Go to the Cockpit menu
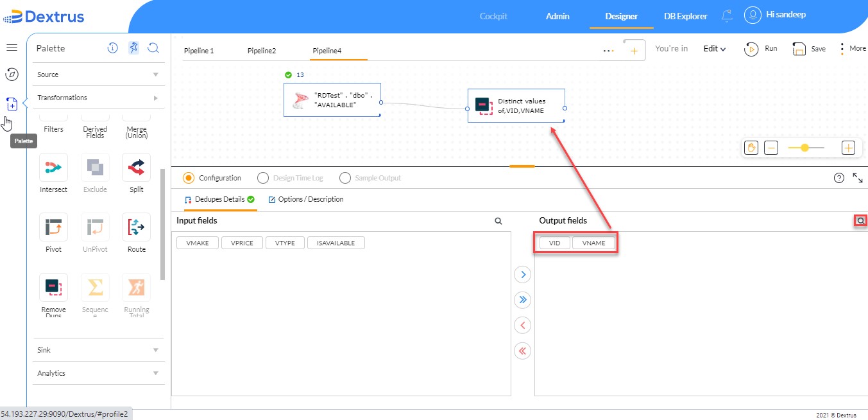 coord(493,16)
